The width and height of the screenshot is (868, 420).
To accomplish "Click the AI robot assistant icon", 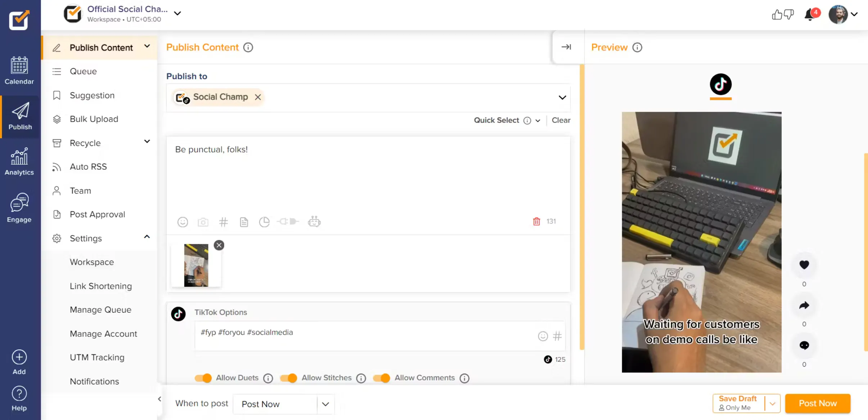I will (314, 222).
